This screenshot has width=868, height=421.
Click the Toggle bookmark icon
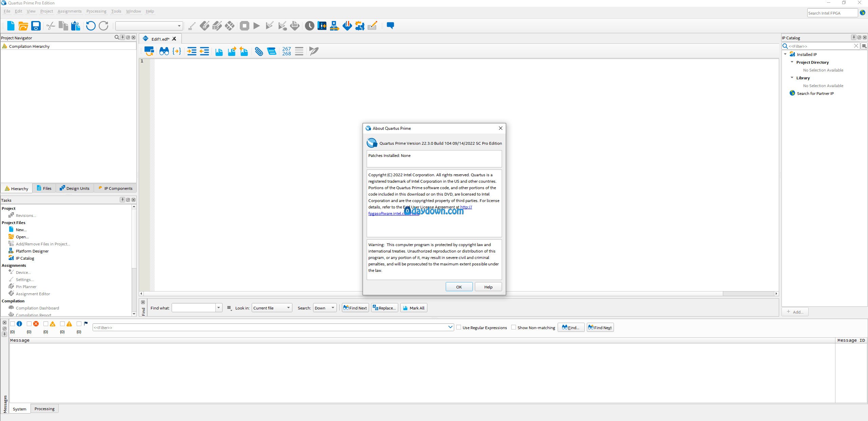[x=219, y=52]
